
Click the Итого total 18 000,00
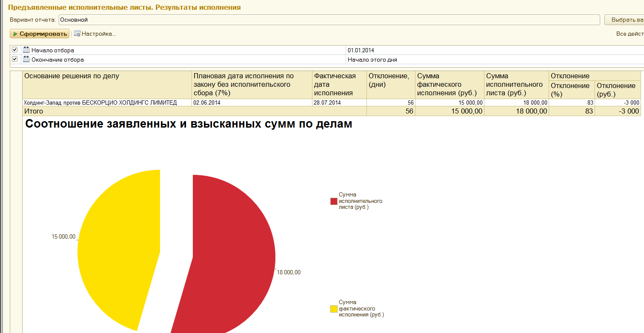coord(516,111)
